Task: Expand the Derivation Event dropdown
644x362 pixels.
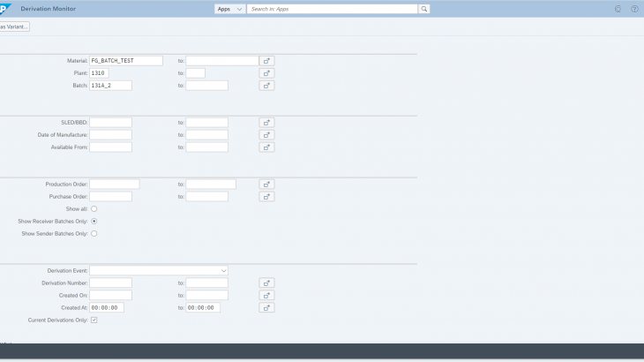Action: tap(224, 270)
